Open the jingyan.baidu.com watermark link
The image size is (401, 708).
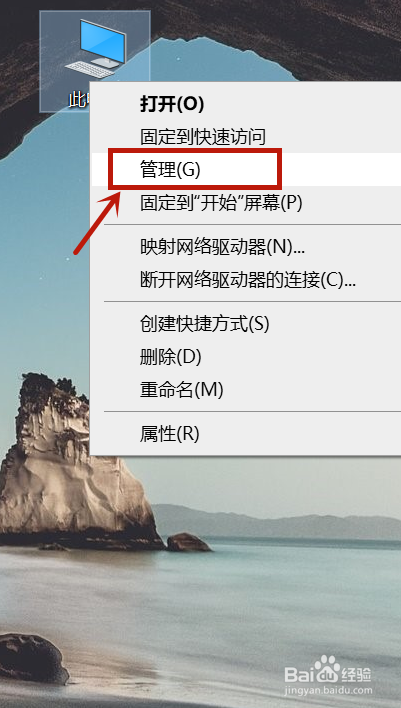pyautogui.click(x=329, y=691)
